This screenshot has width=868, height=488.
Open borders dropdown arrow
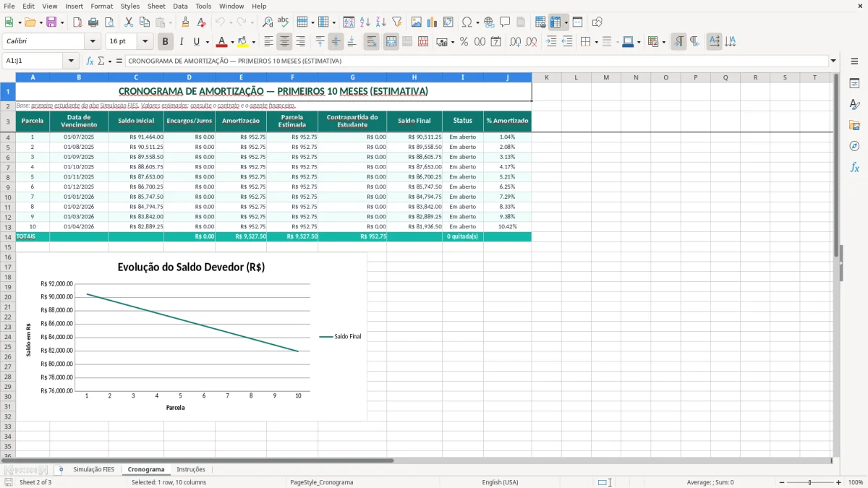(596, 42)
